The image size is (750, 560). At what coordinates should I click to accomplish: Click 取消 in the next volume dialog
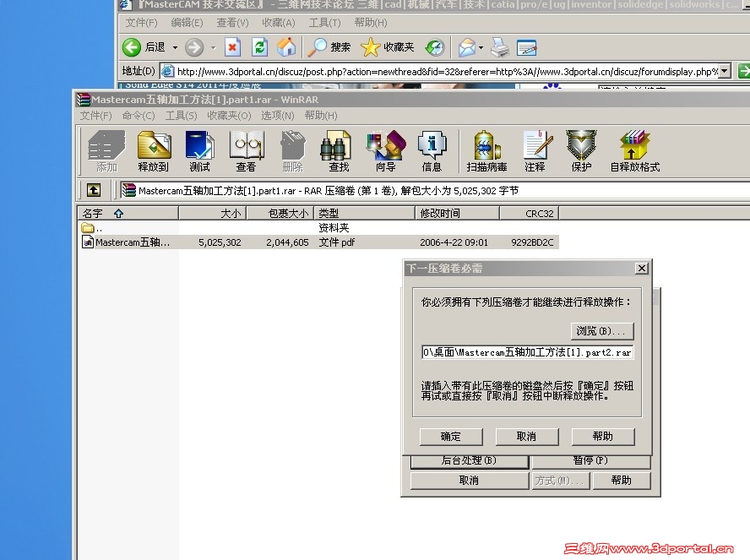tap(527, 436)
